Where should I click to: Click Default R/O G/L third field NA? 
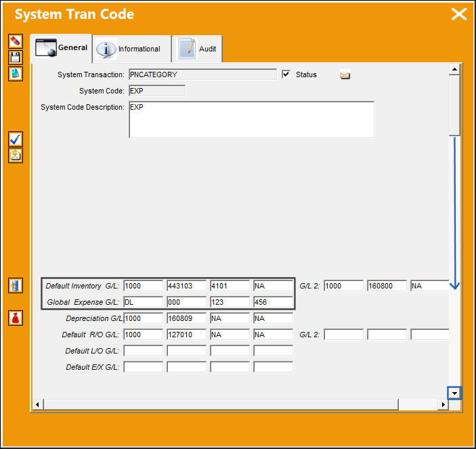[230, 335]
